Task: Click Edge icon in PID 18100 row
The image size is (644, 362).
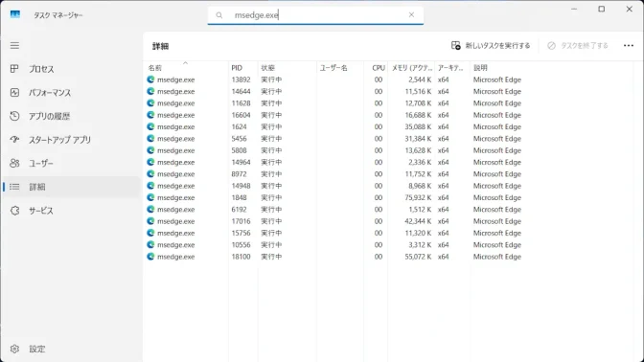Action: 150,257
